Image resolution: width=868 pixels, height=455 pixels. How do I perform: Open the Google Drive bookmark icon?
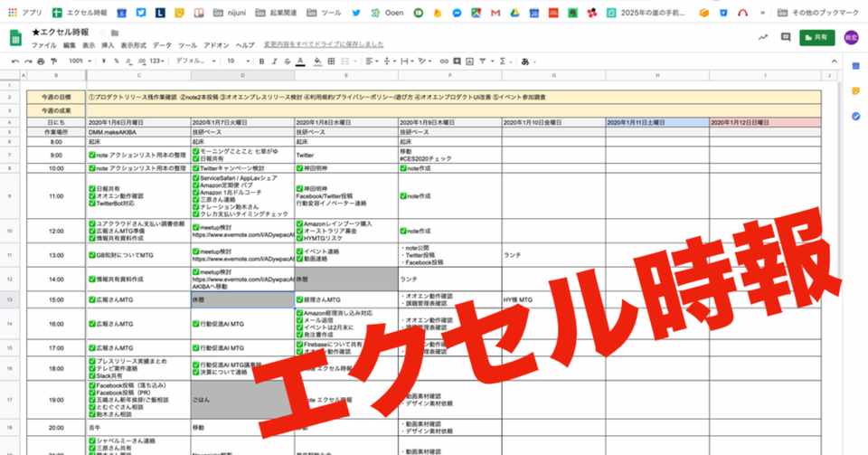[x=514, y=12]
